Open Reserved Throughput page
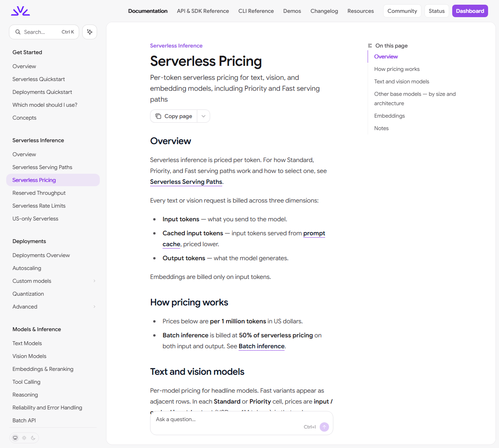This screenshot has width=499, height=448. point(53,193)
